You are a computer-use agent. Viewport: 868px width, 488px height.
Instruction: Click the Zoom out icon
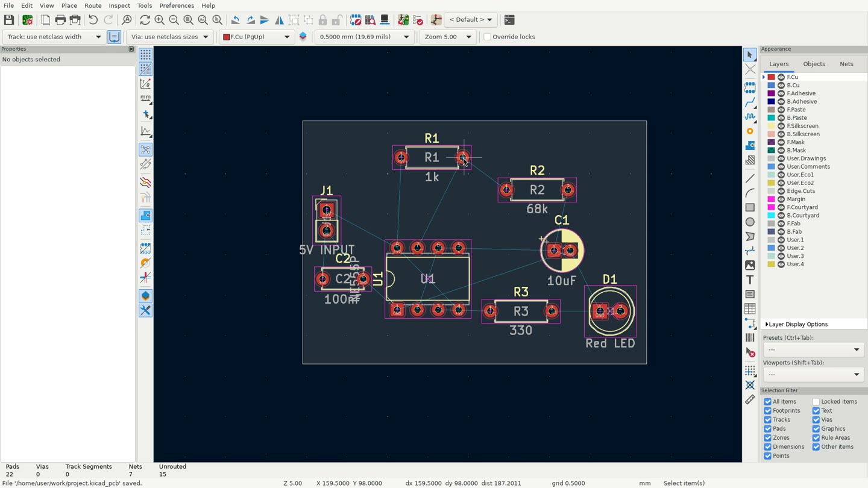point(174,20)
